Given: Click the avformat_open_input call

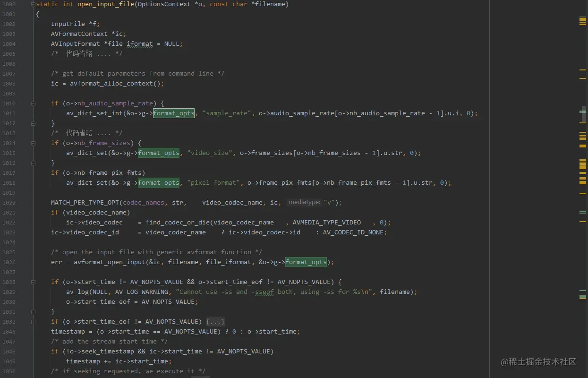Looking at the screenshot, I should point(110,262).
